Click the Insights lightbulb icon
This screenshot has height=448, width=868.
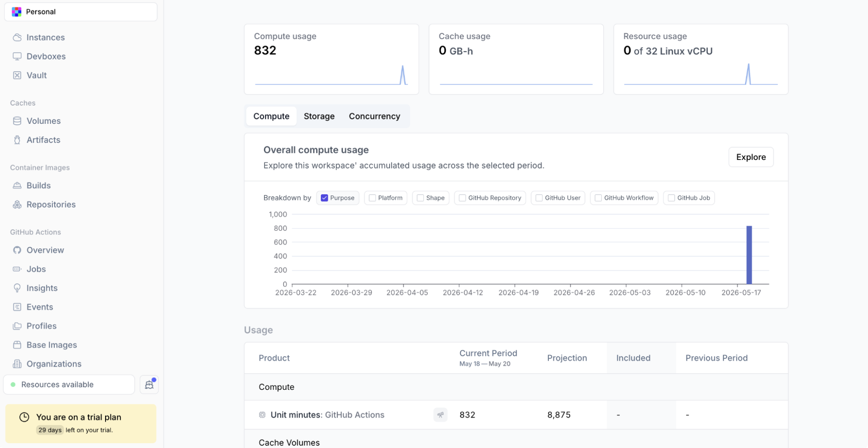pyautogui.click(x=17, y=288)
